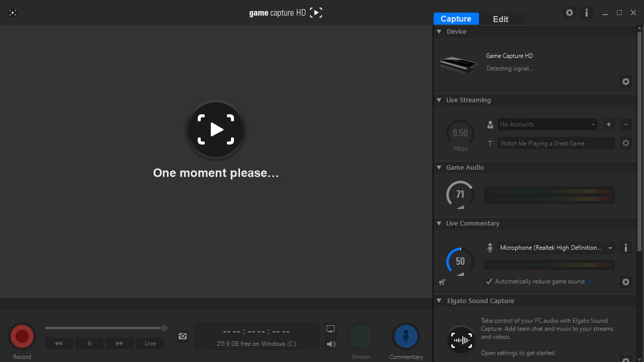
Task: Jump to Live playback
Action: pos(150,343)
